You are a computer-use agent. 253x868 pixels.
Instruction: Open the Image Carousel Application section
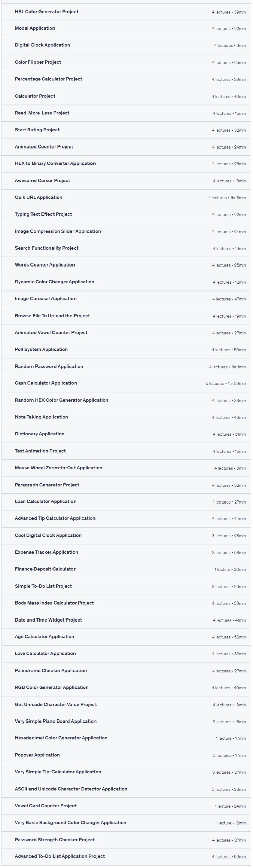[x=126, y=299]
